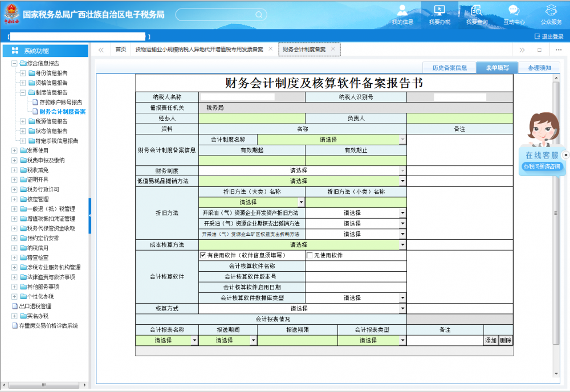Open 公众服务 icon in header
The image size is (570, 392).
[551, 11]
